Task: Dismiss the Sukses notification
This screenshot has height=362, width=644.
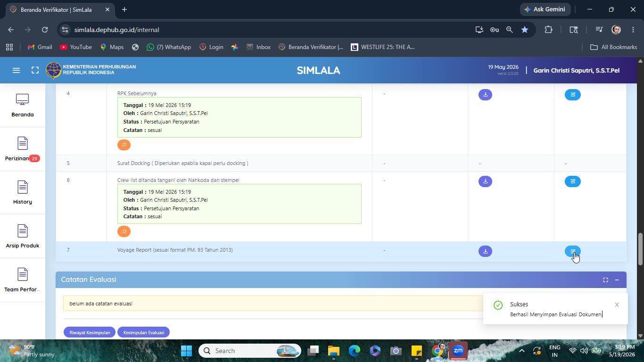Action: [x=617, y=305]
